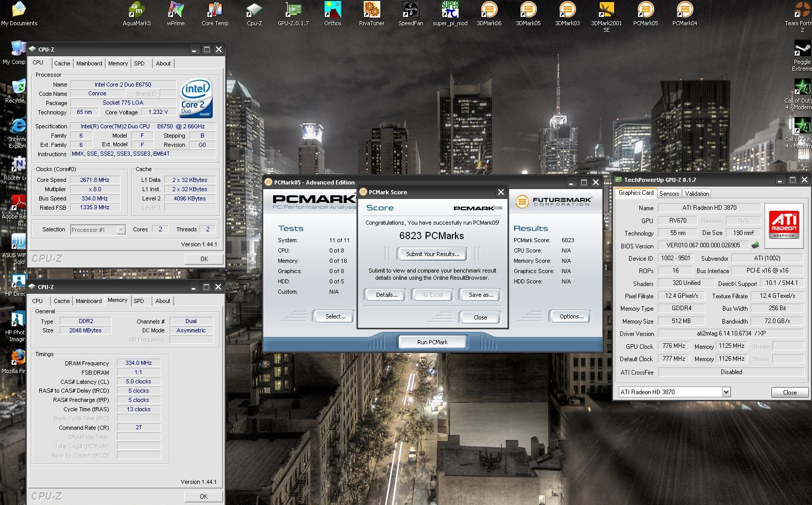Viewport: 812px width, 505px height.
Task: Click the GPU-Z Name field ATI Radeon HD 3870
Action: pyautogui.click(x=709, y=208)
